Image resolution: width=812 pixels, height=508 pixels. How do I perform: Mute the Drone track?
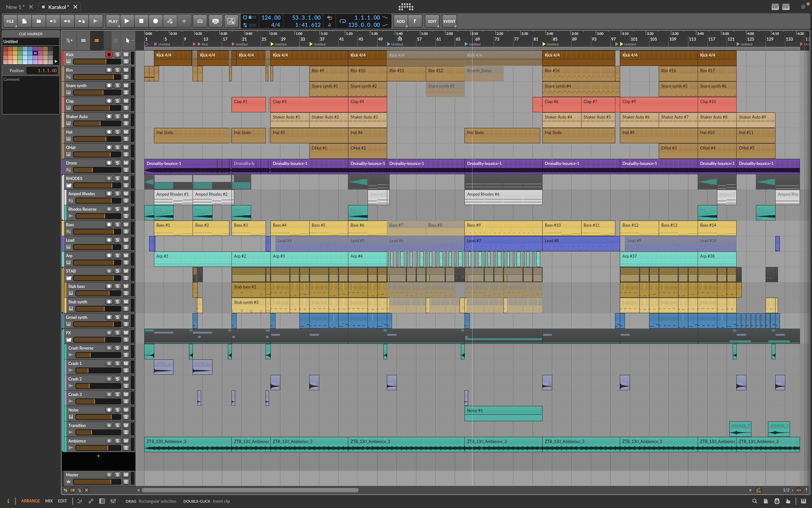[126, 163]
